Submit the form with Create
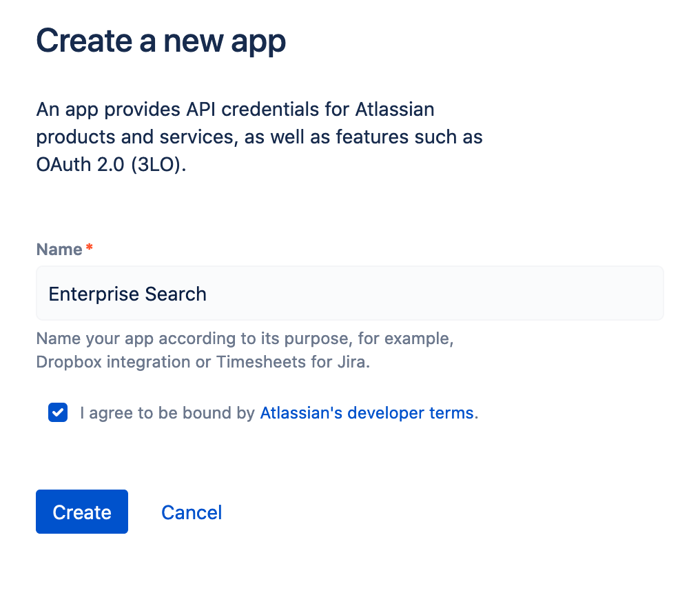The image size is (700, 593). pyautogui.click(x=82, y=512)
